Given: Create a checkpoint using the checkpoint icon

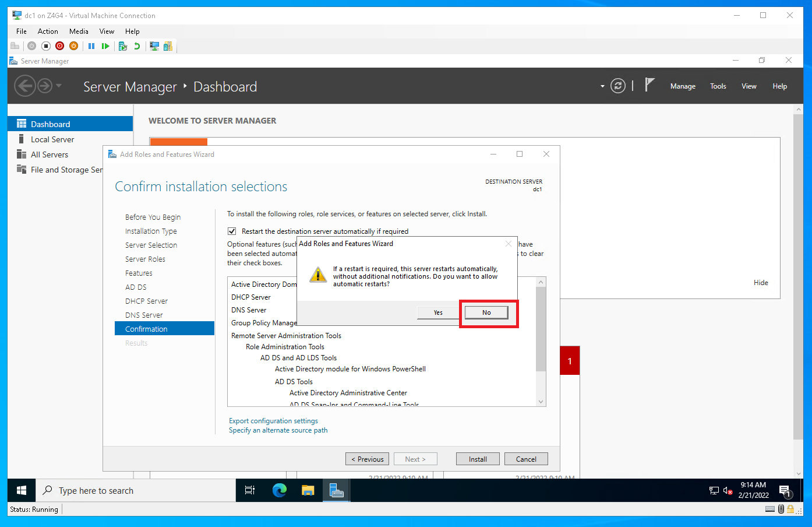Looking at the screenshot, I should point(123,46).
